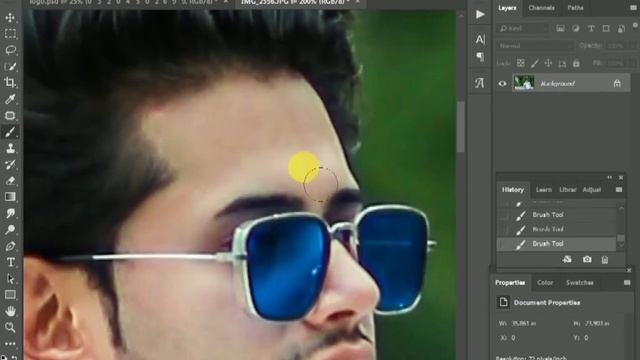Select the Brush tool in the toolbar
Viewport: 640px width, 360px height.
click(x=10, y=132)
